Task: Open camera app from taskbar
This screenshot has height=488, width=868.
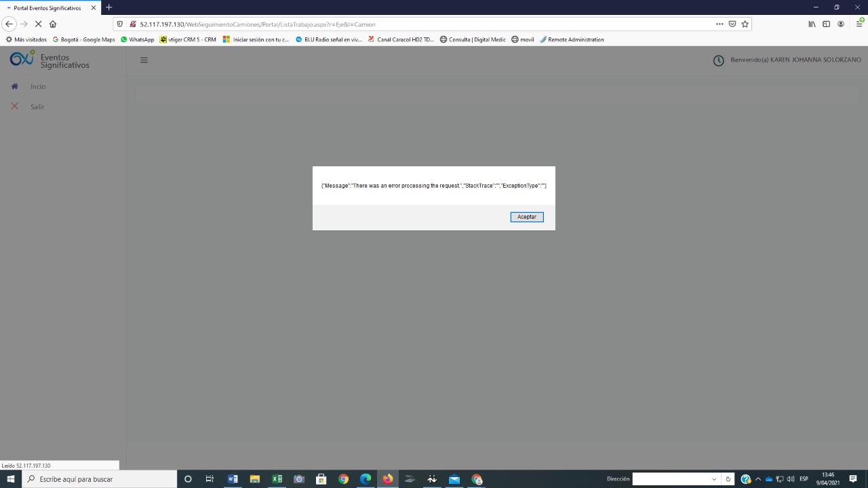Action: 299,479
